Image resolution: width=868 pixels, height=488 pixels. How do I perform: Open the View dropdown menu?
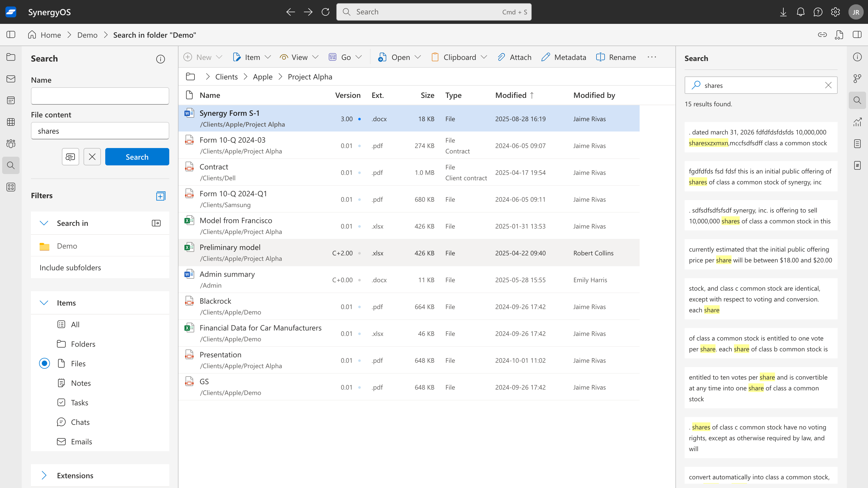tap(299, 57)
